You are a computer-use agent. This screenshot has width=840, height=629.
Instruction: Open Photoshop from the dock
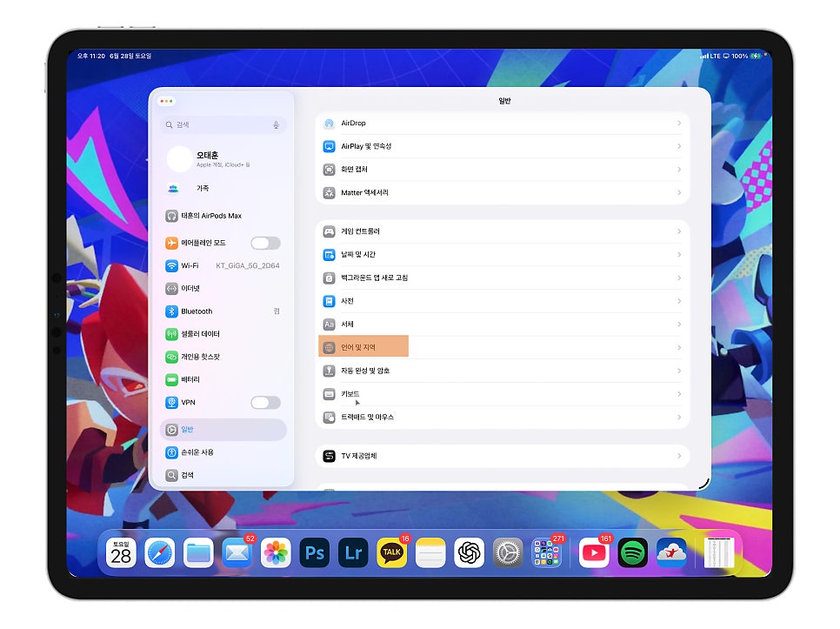[x=315, y=553]
